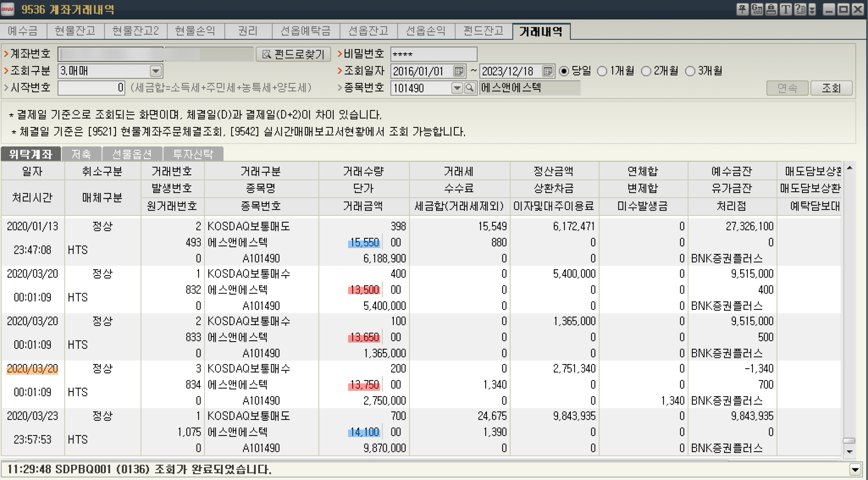Expand the double-down-arrow title bar menu
Image resolution: width=868 pixels, height=480 pixels.
click(x=812, y=10)
